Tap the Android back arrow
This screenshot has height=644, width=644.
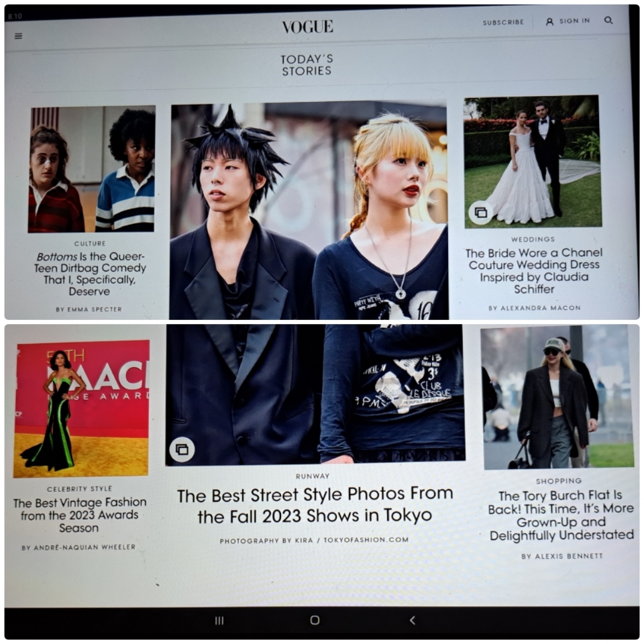(x=412, y=621)
